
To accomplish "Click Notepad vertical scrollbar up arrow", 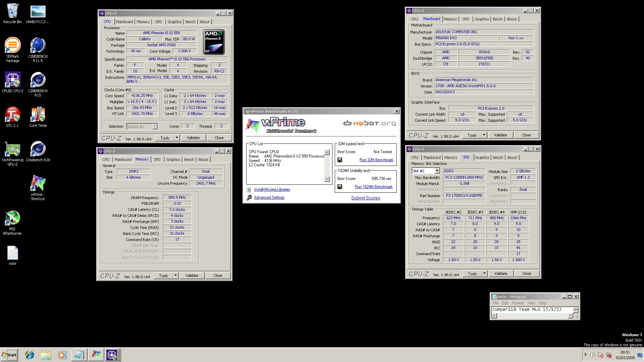I will click(576, 308).
